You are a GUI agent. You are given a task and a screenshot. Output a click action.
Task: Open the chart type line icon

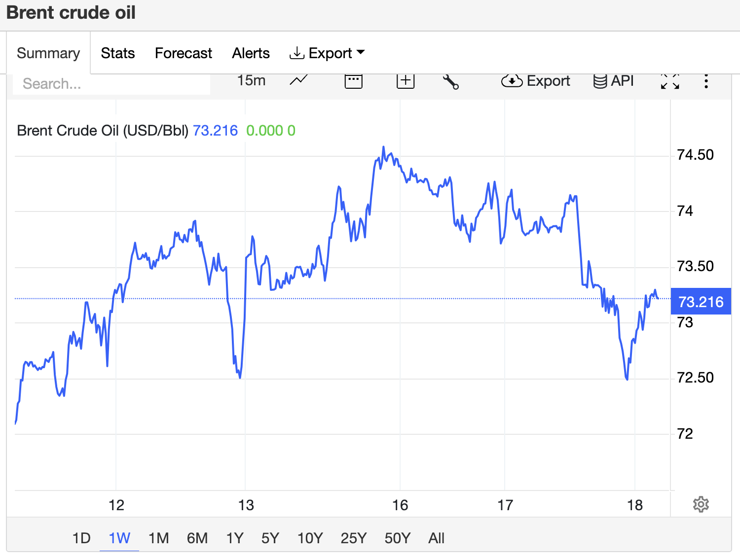[298, 80]
